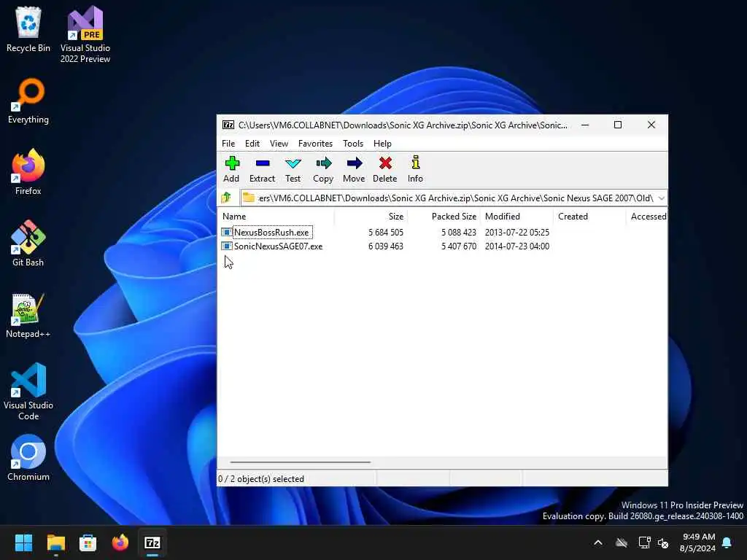Click modified date 2014-07-23 04:00
747x560 pixels.
(x=517, y=246)
